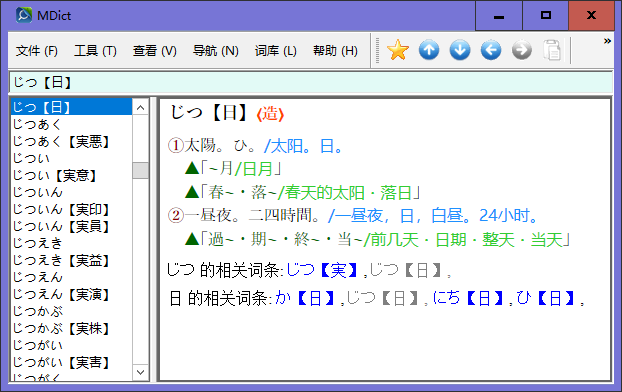
Task: Close the MDict window
Action: click(x=591, y=15)
